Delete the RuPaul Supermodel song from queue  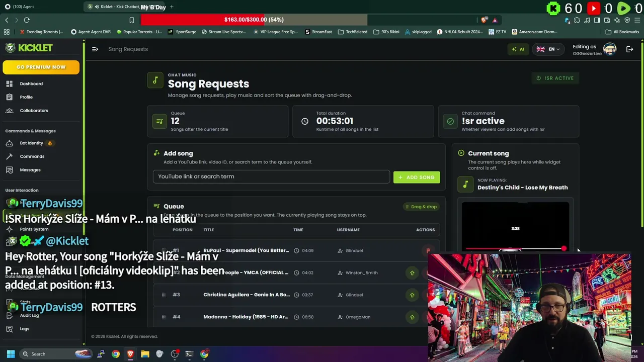(x=428, y=250)
